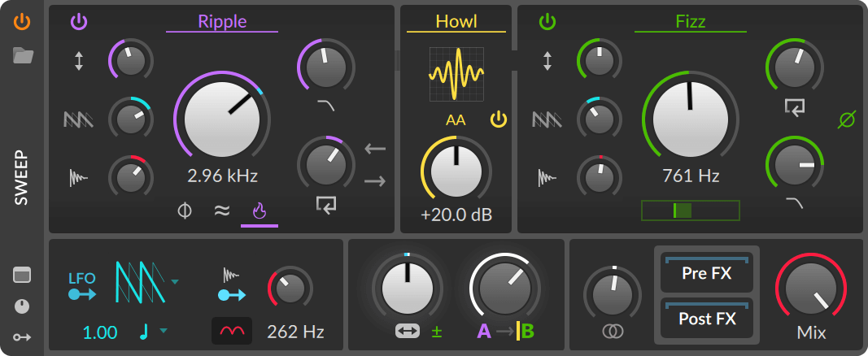Click the left arrow routing icon
This screenshot has width=868, height=356.
375,149
